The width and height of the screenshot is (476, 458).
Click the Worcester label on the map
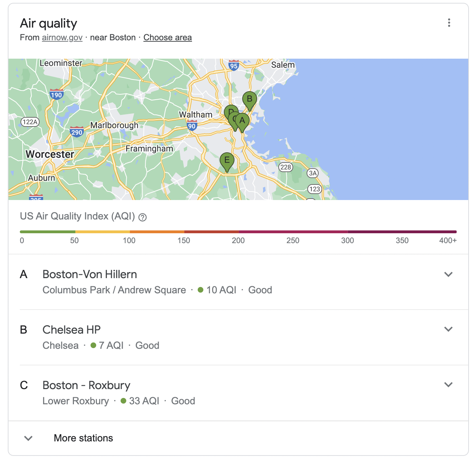[50, 154]
